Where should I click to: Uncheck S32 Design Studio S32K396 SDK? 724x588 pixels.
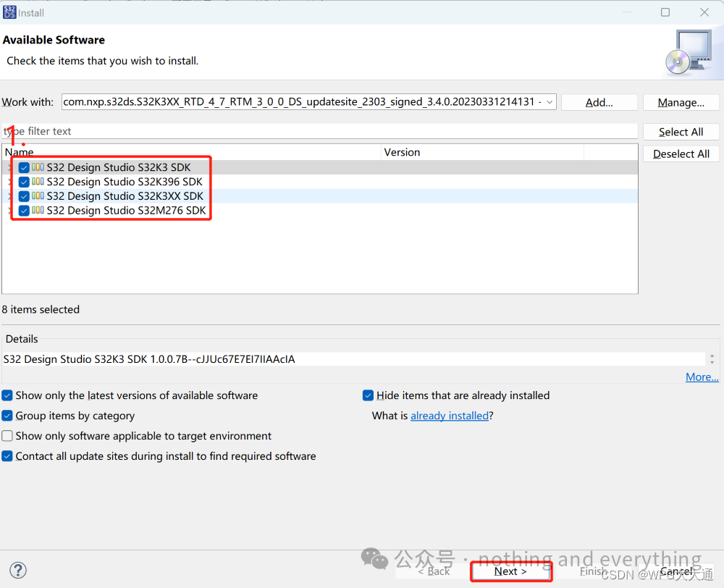pos(24,182)
